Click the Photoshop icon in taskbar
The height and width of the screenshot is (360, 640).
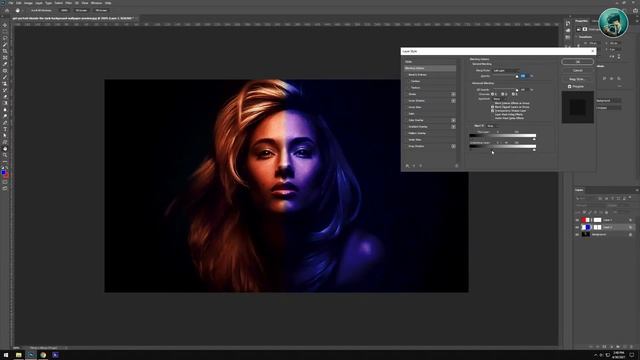click(31, 355)
